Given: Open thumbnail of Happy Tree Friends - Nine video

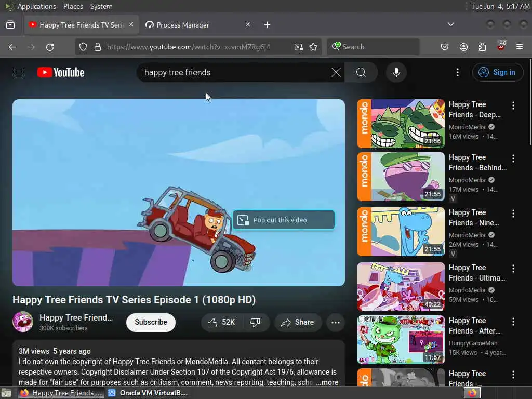Looking at the screenshot, I should pos(401,232).
